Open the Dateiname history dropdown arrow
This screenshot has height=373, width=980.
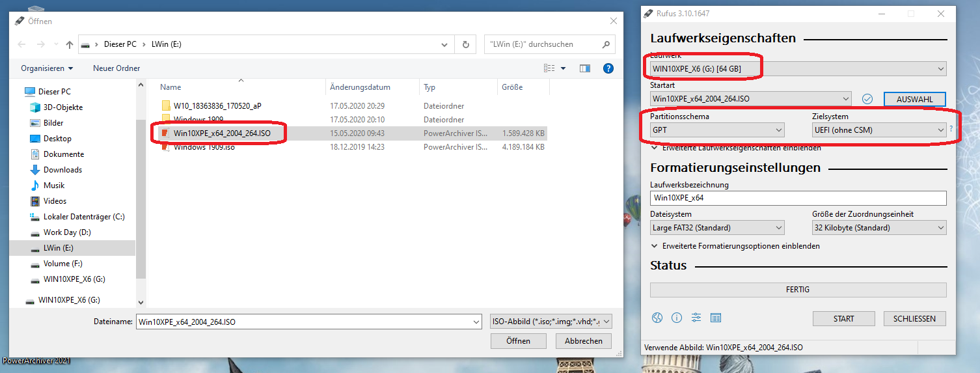476,322
